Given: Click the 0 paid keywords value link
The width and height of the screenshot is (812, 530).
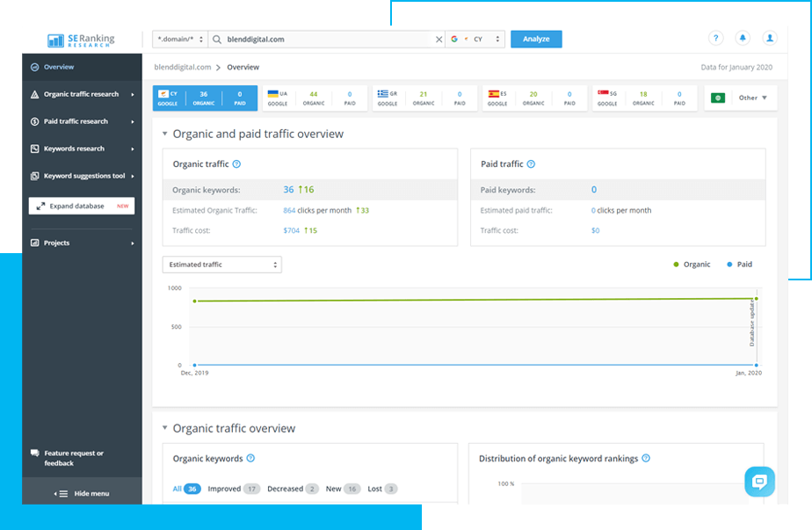Looking at the screenshot, I should tap(594, 190).
